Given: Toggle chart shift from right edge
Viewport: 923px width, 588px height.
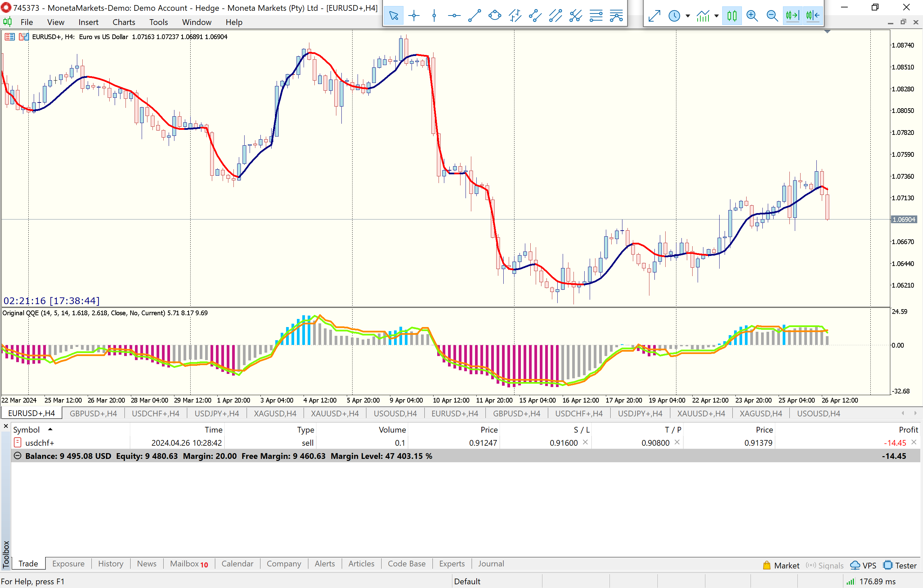Looking at the screenshot, I should [813, 16].
